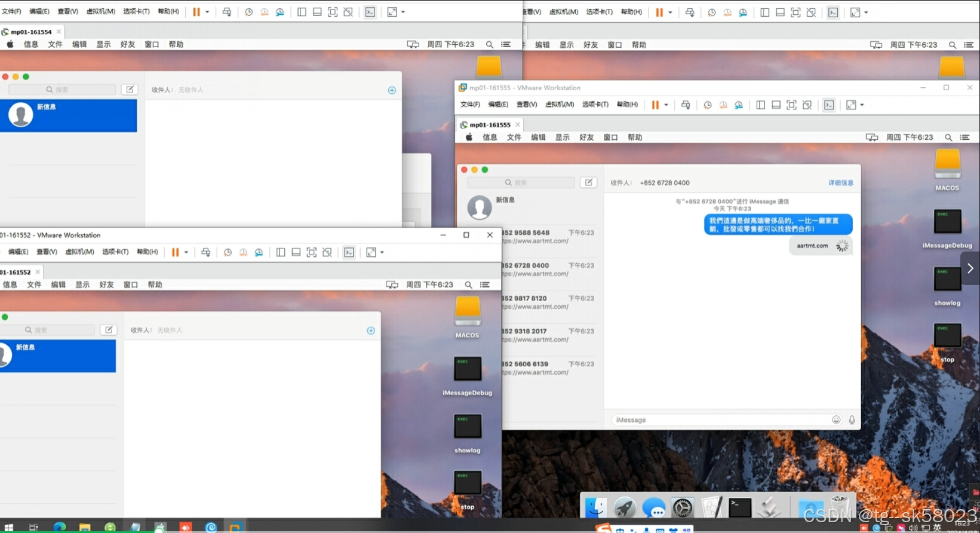Click add recipient plus in 161552 Messages
980x533 pixels.
[x=371, y=330]
